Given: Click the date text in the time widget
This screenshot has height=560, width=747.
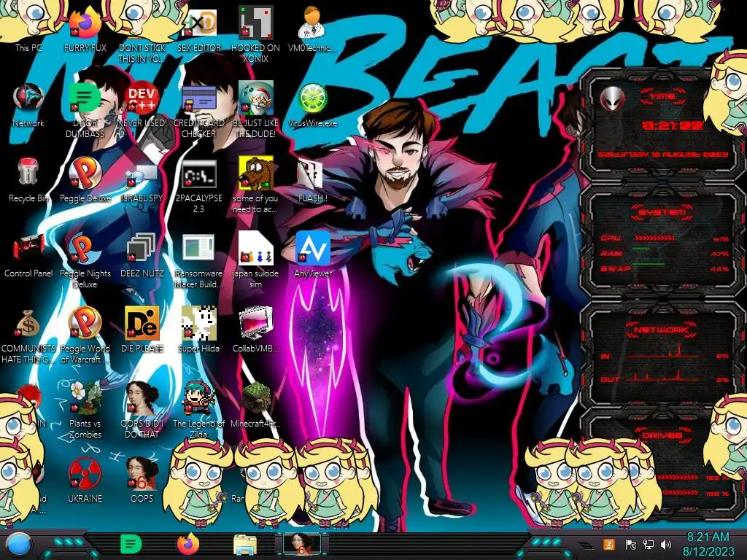Looking at the screenshot, I should tap(663, 155).
